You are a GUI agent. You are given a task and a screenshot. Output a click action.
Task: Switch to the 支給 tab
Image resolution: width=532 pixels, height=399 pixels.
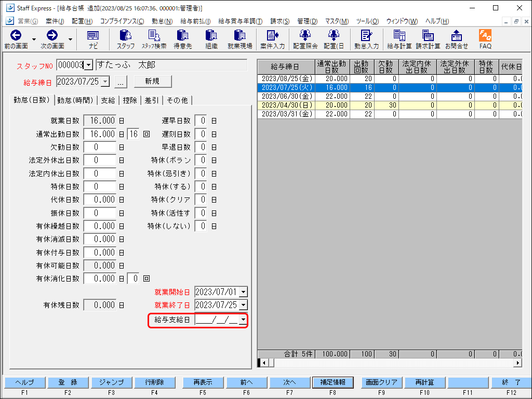(108, 100)
